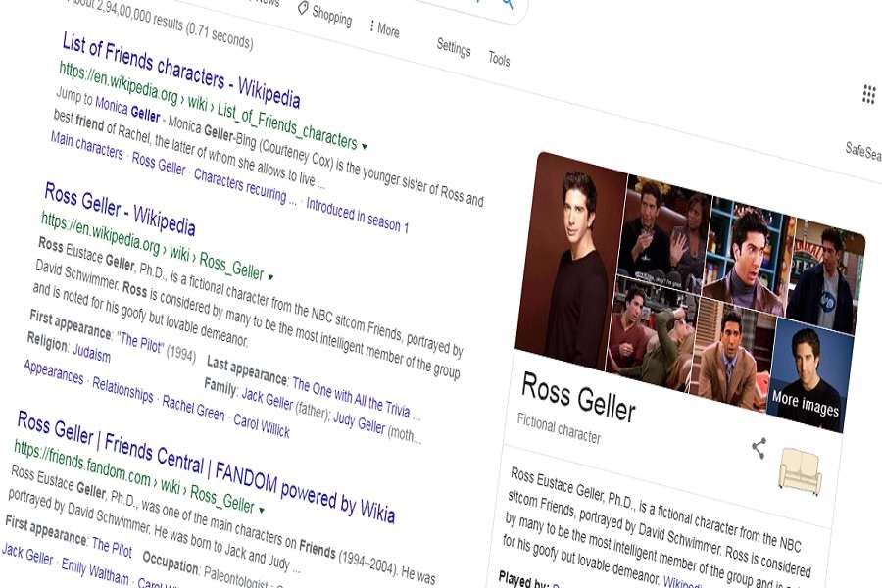Open The Pilot link in fandom result
Image resolution: width=882 pixels, height=588 pixels.
pyautogui.click(x=112, y=547)
